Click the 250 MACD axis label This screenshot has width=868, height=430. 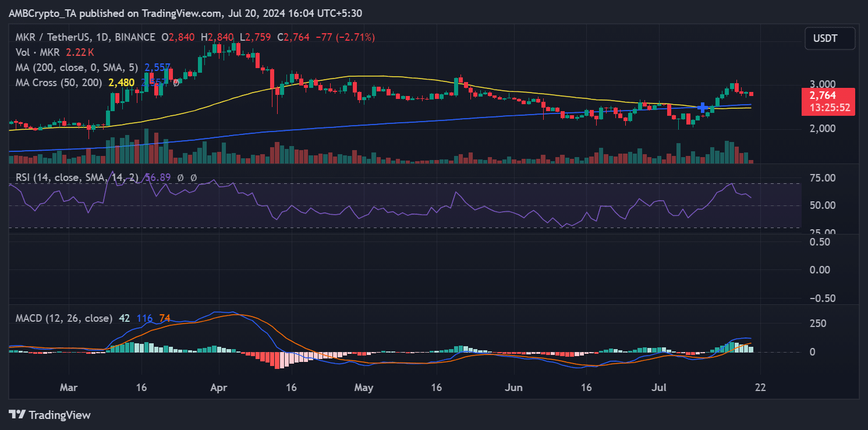coord(819,324)
